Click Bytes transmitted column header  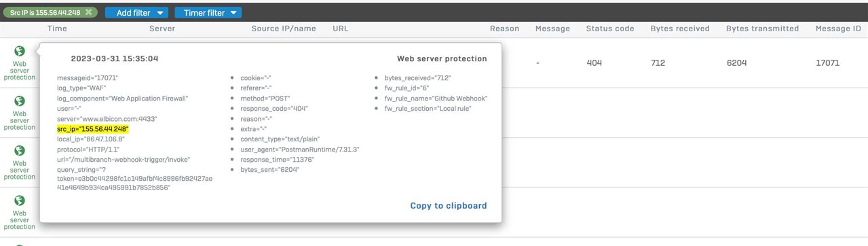click(x=762, y=29)
